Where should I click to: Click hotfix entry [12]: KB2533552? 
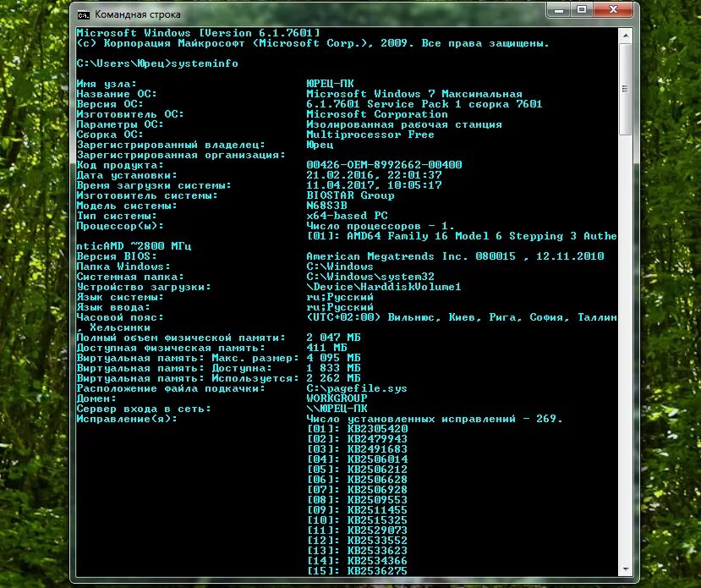click(357, 541)
